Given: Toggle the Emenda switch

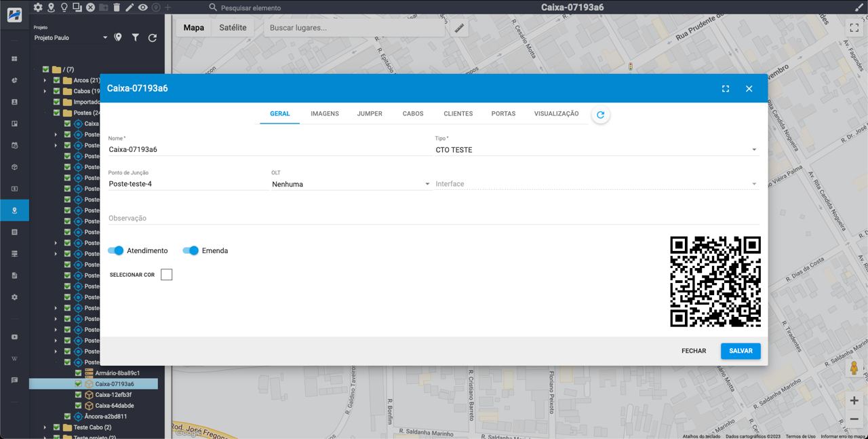Looking at the screenshot, I should click(x=191, y=250).
